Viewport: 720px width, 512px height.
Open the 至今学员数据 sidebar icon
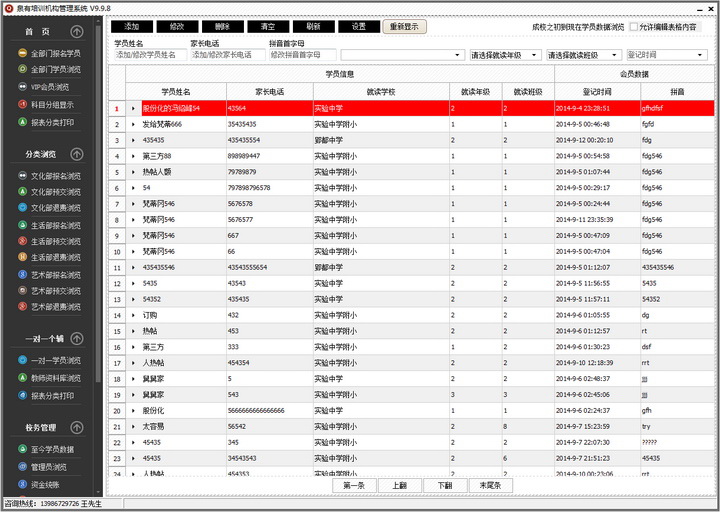pyautogui.click(x=22, y=449)
